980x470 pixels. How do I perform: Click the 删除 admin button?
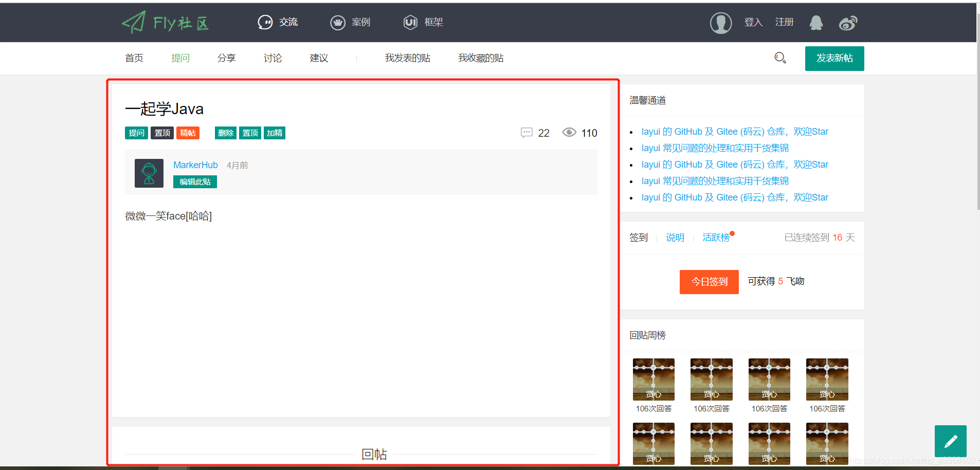coord(226,133)
